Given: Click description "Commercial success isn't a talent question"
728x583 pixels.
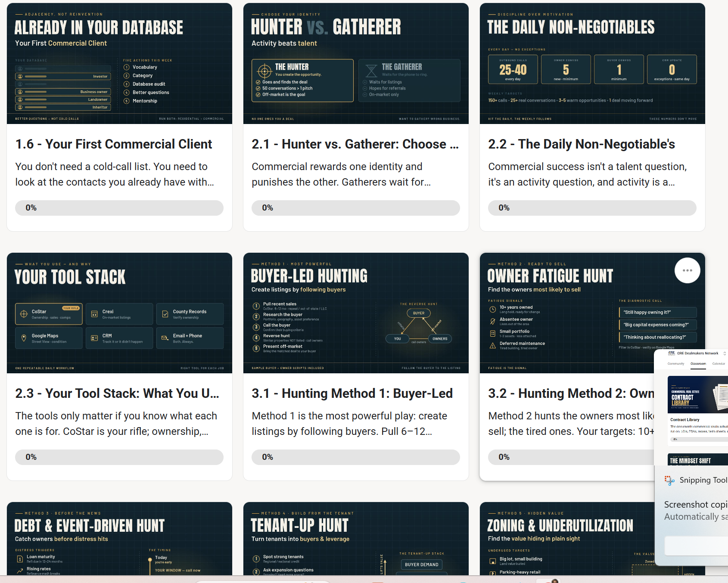Looking at the screenshot, I should pos(588,174).
